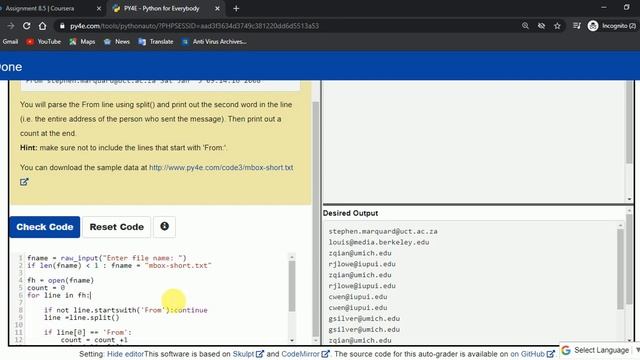Open the zoom magnifier icon in address bar
The height and width of the screenshot is (360, 640).
pyautogui.click(x=525, y=26)
